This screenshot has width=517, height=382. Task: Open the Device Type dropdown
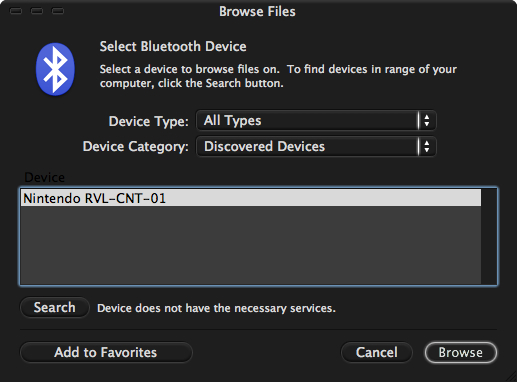[316, 120]
